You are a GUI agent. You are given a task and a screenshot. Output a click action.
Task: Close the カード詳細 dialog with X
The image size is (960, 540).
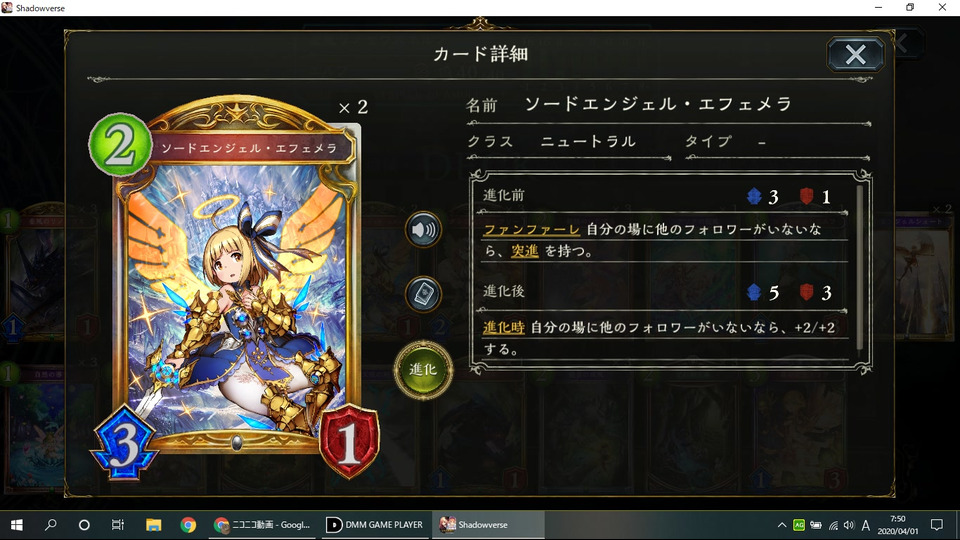click(855, 54)
